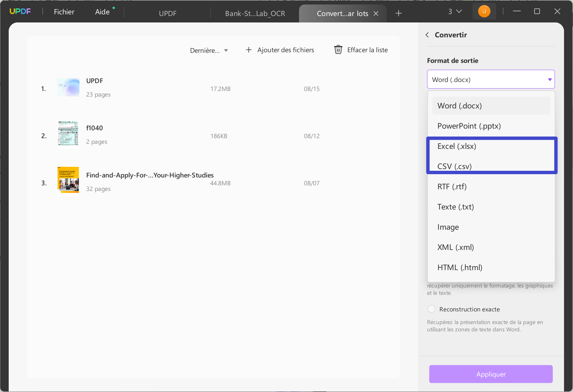The image size is (573, 392).
Task: Open the Fichier menu
Action: [64, 12]
